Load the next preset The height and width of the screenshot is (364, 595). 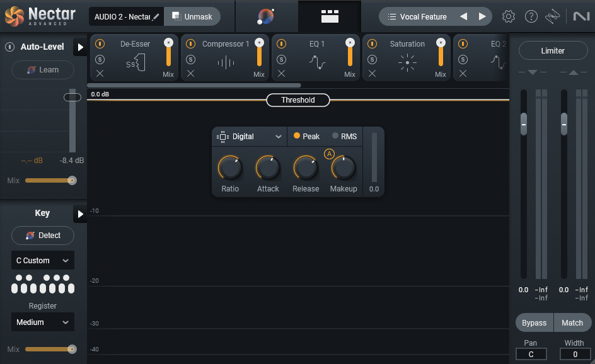click(482, 16)
